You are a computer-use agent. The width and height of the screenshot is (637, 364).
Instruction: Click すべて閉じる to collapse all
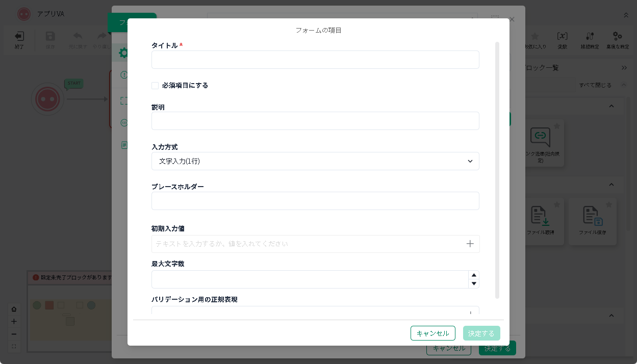pos(595,85)
